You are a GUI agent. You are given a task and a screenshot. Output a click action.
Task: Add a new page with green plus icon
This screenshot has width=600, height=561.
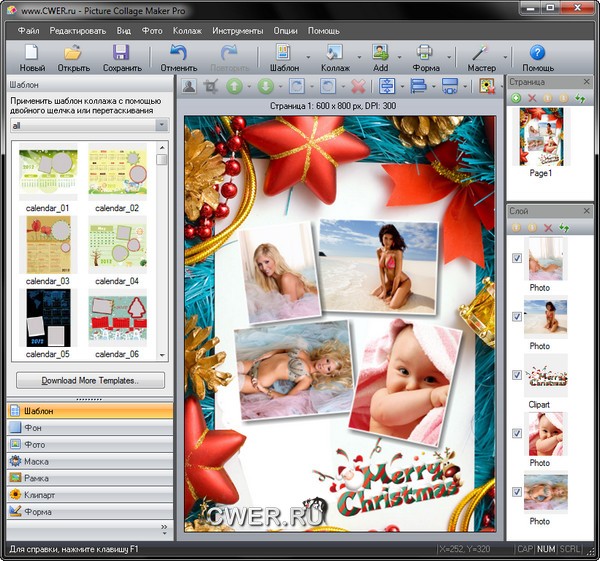click(516, 98)
